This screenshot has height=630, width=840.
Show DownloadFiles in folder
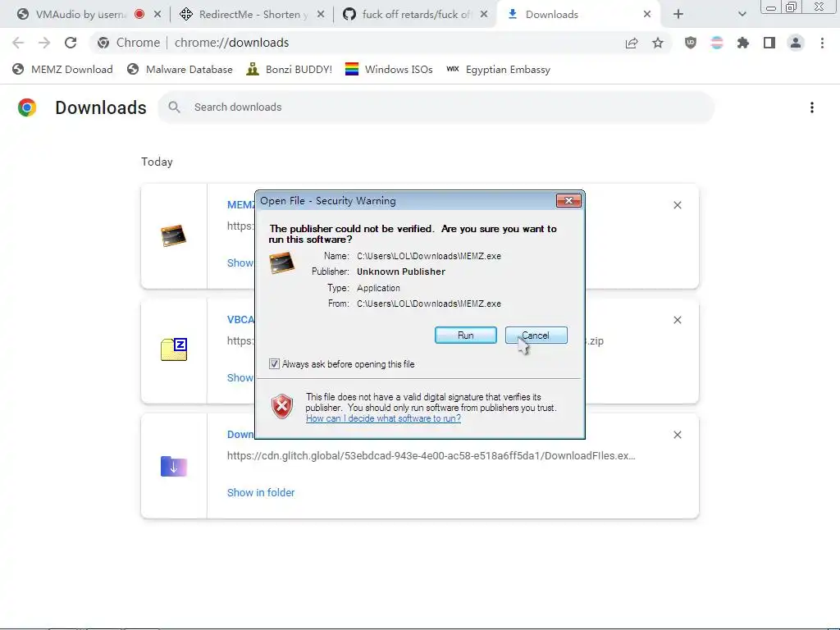(261, 493)
